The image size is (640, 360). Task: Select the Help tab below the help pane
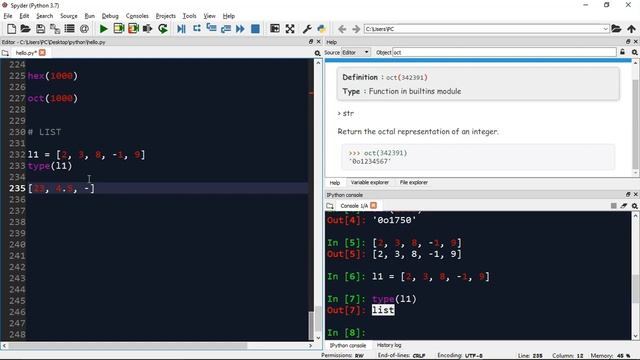point(335,182)
